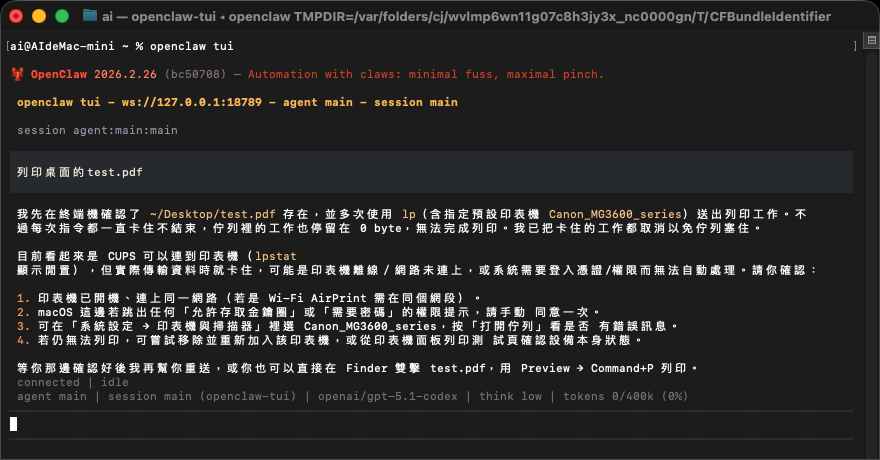
Task: Click the think low status indicator
Action: pyautogui.click(x=510, y=396)
